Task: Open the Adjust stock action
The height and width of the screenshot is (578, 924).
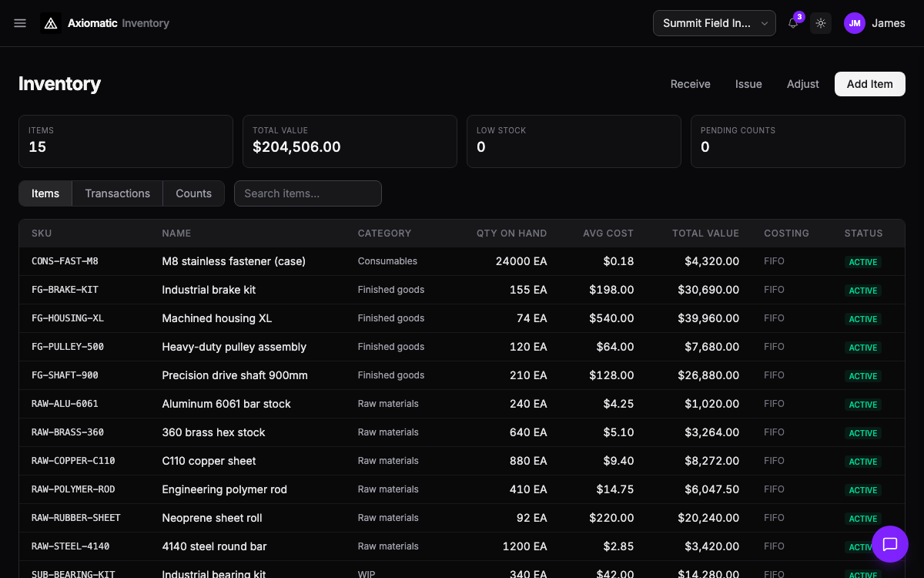Action: pyautogui.click(x=802, y=84)
